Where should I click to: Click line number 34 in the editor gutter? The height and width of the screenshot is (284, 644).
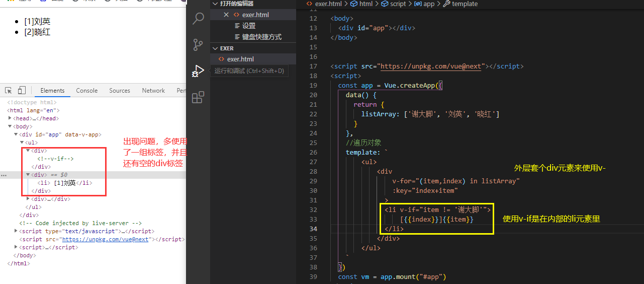pos(313,229)
